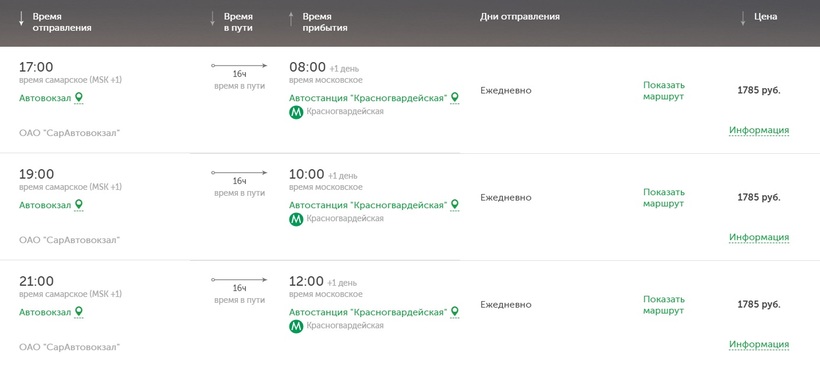820x365 pixels.
Task: Sort by price arrow icon
Action: (x=743, y=18)
